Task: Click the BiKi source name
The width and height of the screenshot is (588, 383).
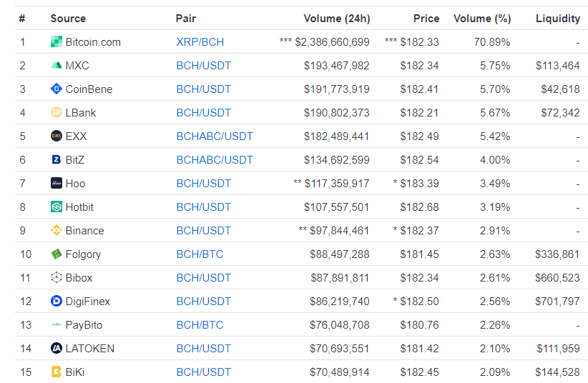Action: [x=75, y=372]
